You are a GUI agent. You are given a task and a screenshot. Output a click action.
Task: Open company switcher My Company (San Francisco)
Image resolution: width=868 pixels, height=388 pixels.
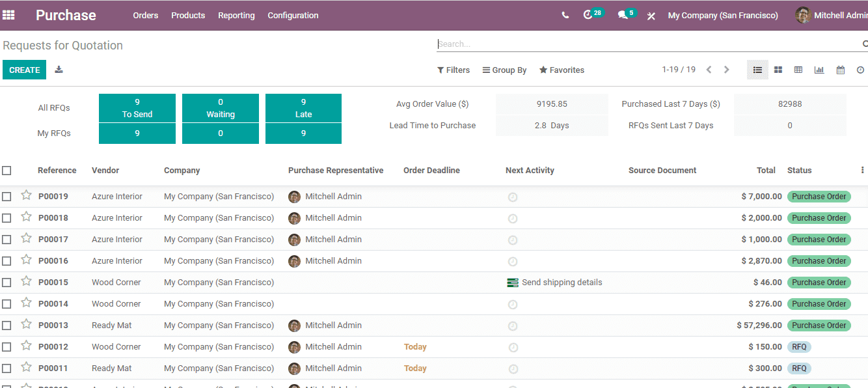tap(723, 15)
